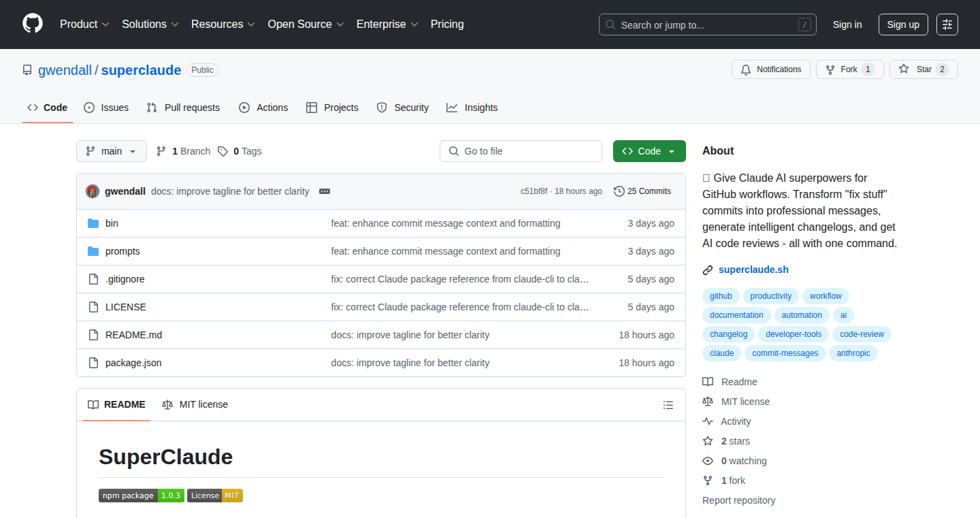Image resolution: width=980 pixels, height=518 pixels.
Task: Switch to the Issues tab
Action: pyautogui.click(x=106, y=108)
